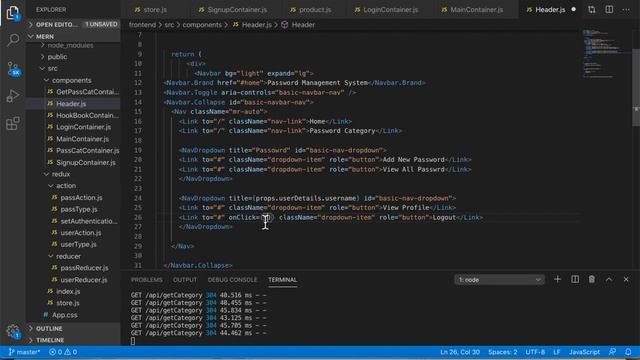Collapse the reducer folder
The width and height of the screenshot is (640, 360).
[68, 256]
